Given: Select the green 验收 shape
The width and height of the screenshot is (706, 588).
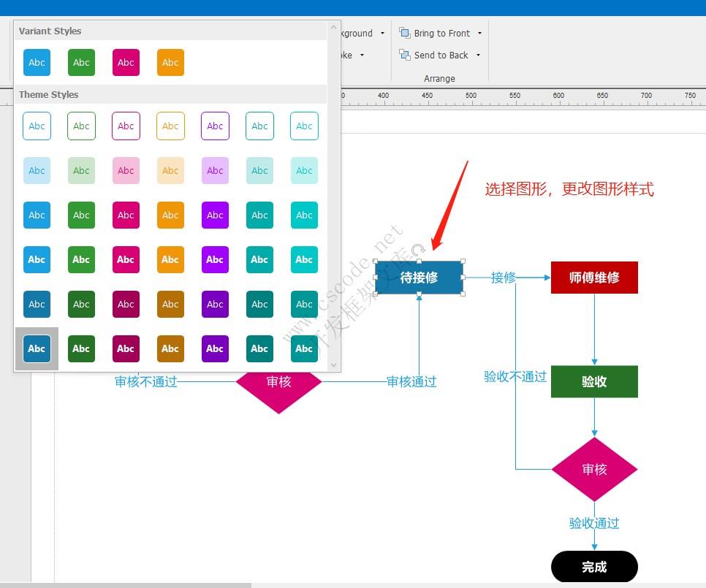Looking at the screenshot, I should (x=594, y=381).
